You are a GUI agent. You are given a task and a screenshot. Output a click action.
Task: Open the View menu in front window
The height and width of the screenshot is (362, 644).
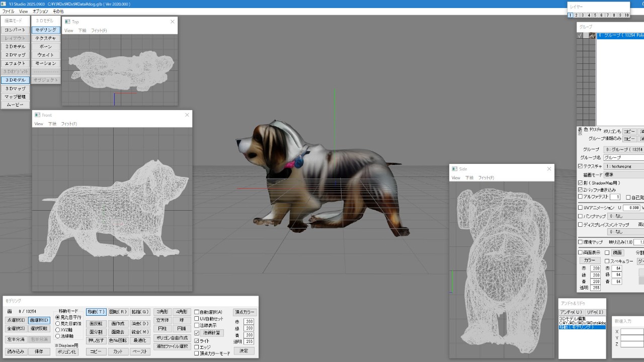click(x=39, y=124)
